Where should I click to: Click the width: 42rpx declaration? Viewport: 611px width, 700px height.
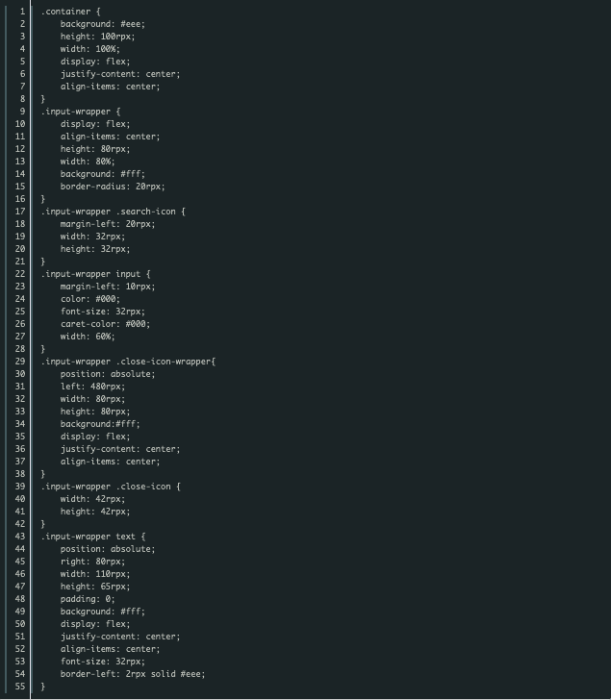click(x=93, y=499)
